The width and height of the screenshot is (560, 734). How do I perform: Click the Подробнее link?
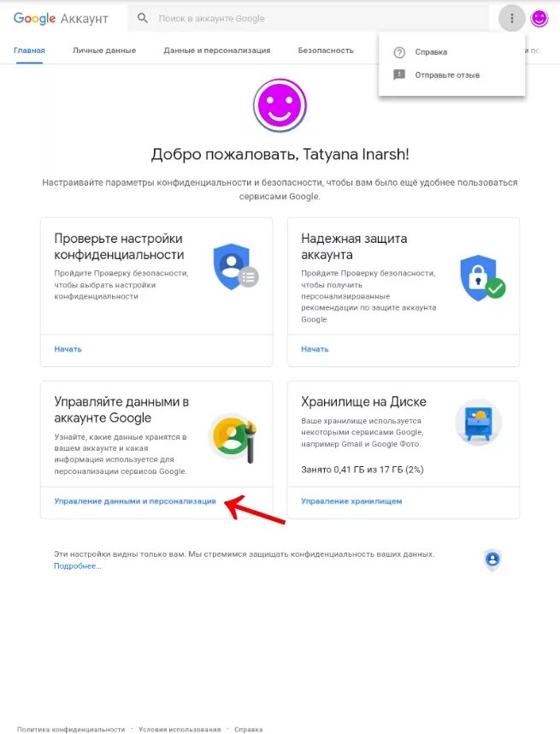pyautogui.click(x=77, y=566)
